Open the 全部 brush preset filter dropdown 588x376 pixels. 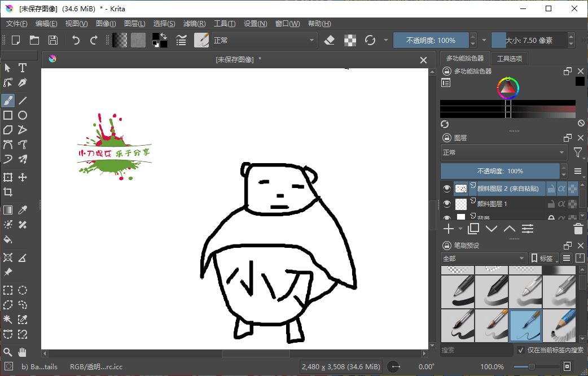[x=484, y=257]
